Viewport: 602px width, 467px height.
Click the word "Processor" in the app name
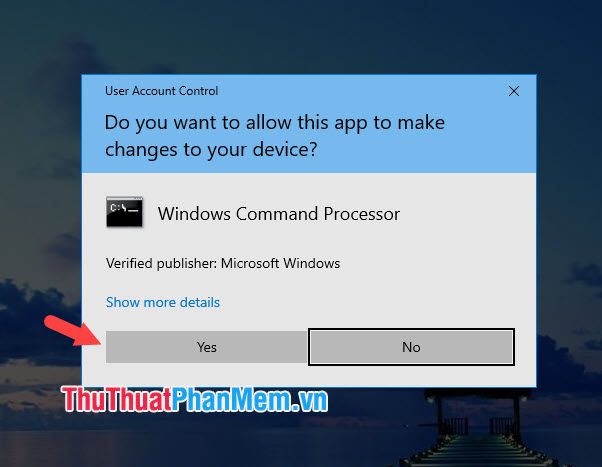coord(362,214)
